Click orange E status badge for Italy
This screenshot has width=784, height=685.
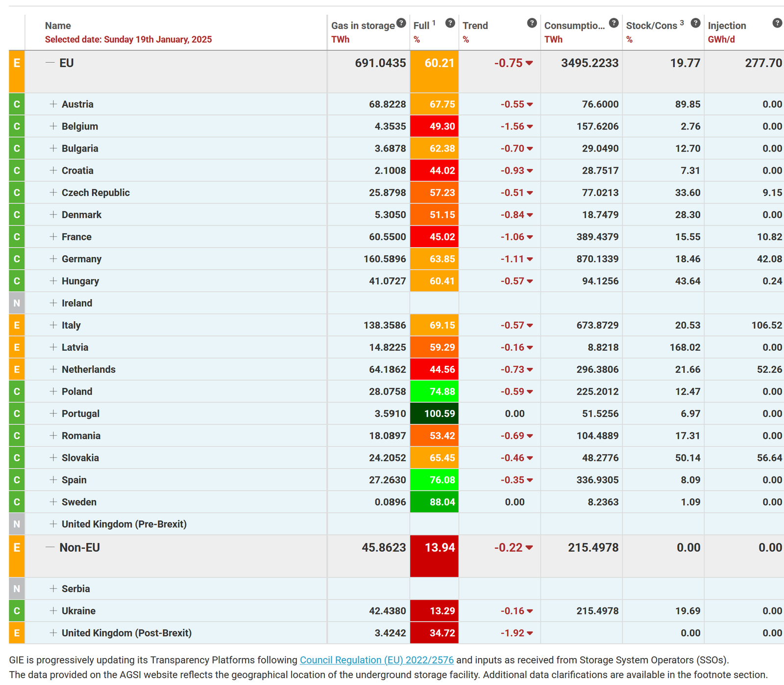pos(17,325)
